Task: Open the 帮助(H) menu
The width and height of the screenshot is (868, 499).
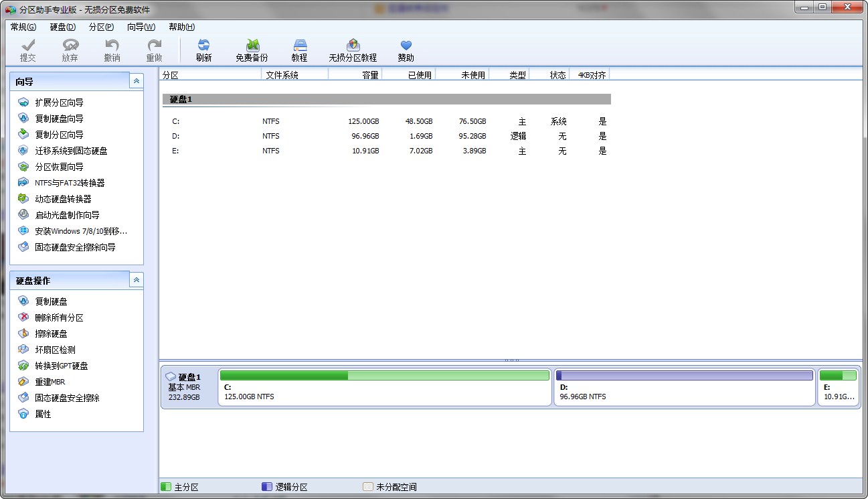Action: [181, 27]
